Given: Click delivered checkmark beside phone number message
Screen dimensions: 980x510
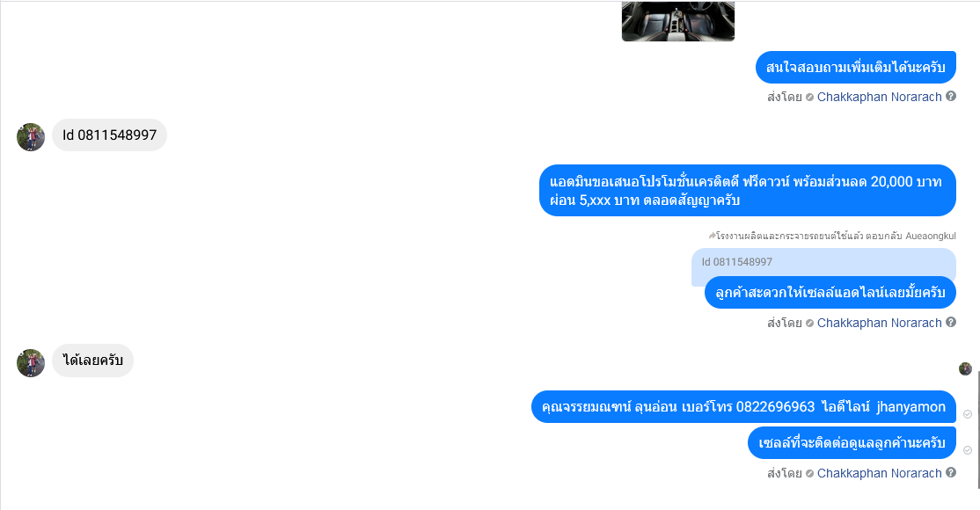Looking at the screenshot, I should [x=968, y=414].
